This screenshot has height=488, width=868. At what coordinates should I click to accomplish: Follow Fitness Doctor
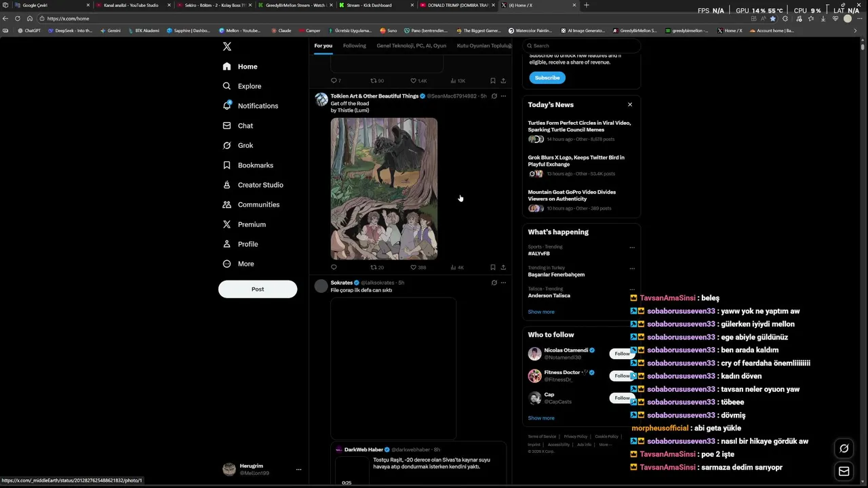point(622,375)
